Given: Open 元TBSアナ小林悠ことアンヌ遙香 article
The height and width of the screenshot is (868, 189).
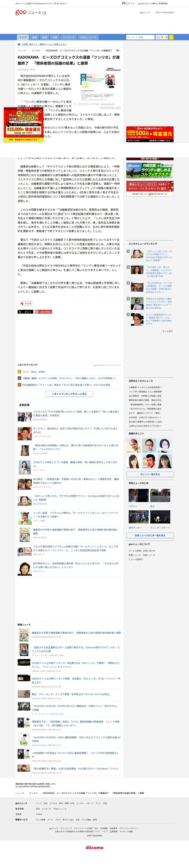Looking at the screenshot, I should click(75, 464).
